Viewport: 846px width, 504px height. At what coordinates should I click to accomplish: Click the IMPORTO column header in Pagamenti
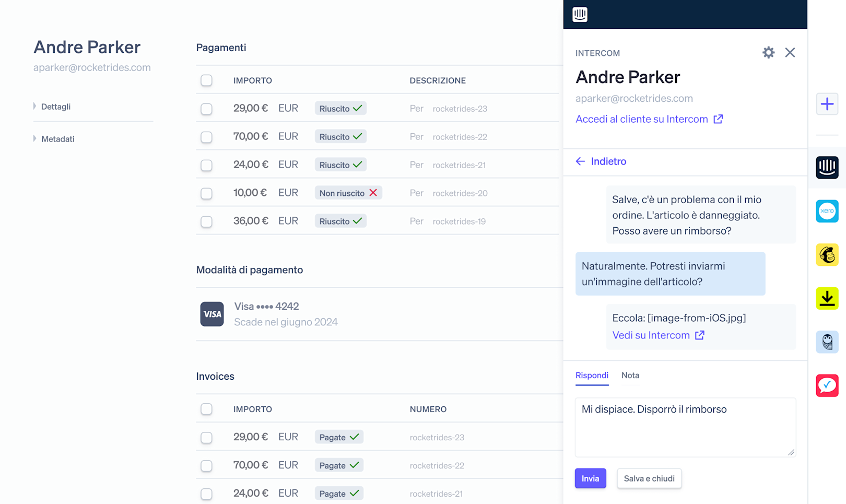pos(253,80)
